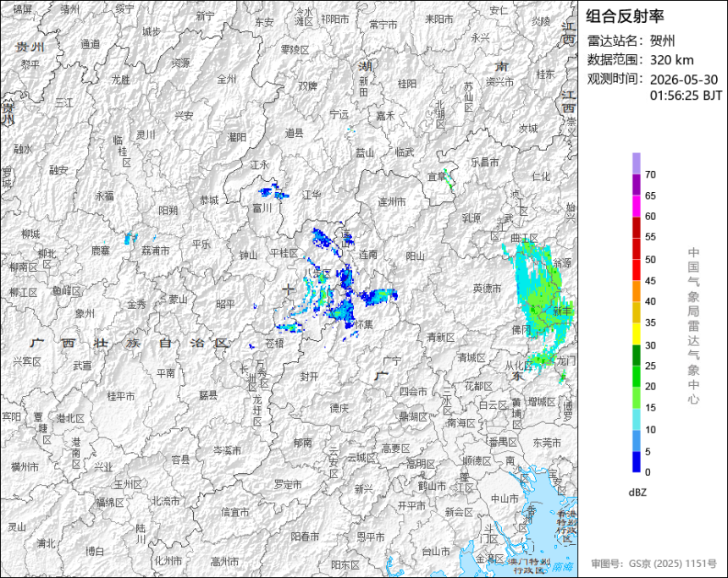Click the lavender top swatch above 70 dBZ

(636, 163)
